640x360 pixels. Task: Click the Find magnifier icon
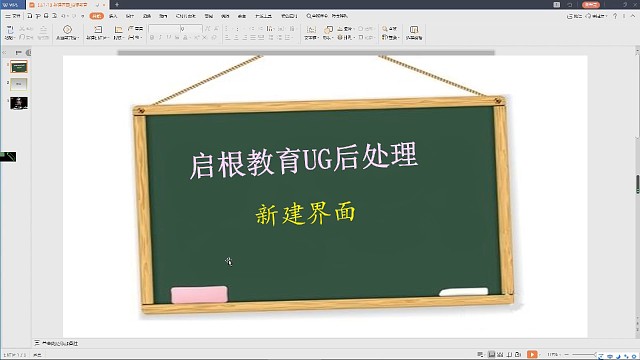tap(384, 29)
